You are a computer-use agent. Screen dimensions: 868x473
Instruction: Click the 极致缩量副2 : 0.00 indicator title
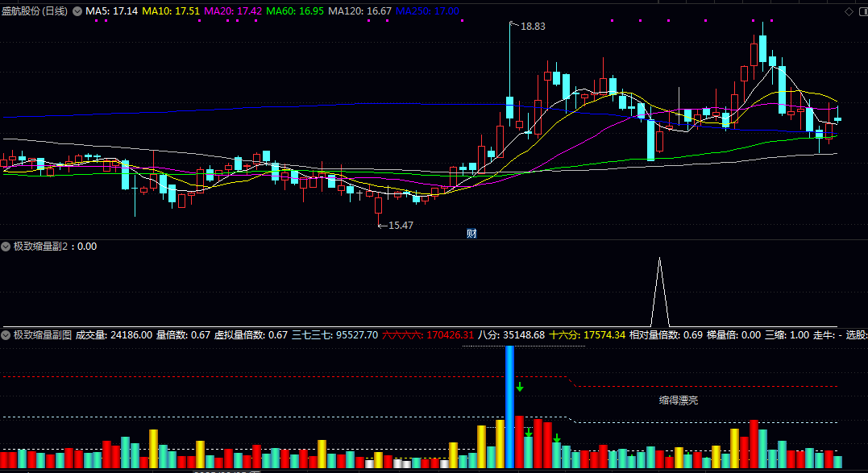(56, 247)
